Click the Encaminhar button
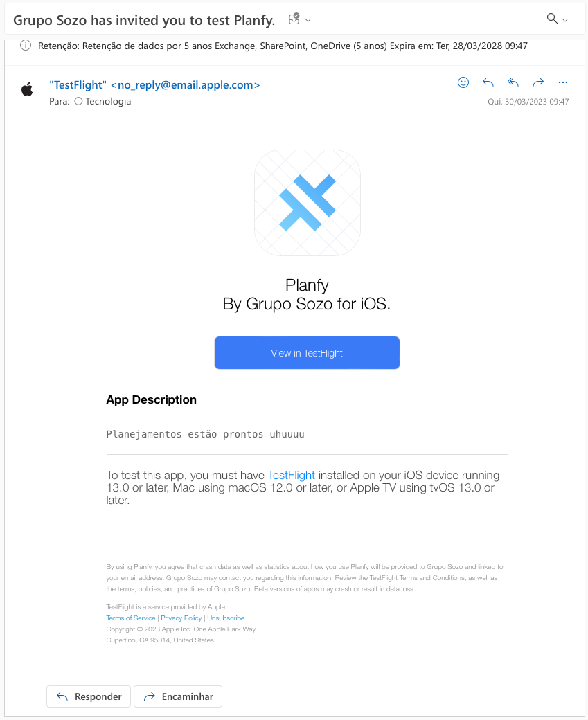 [x=178, y=696]
